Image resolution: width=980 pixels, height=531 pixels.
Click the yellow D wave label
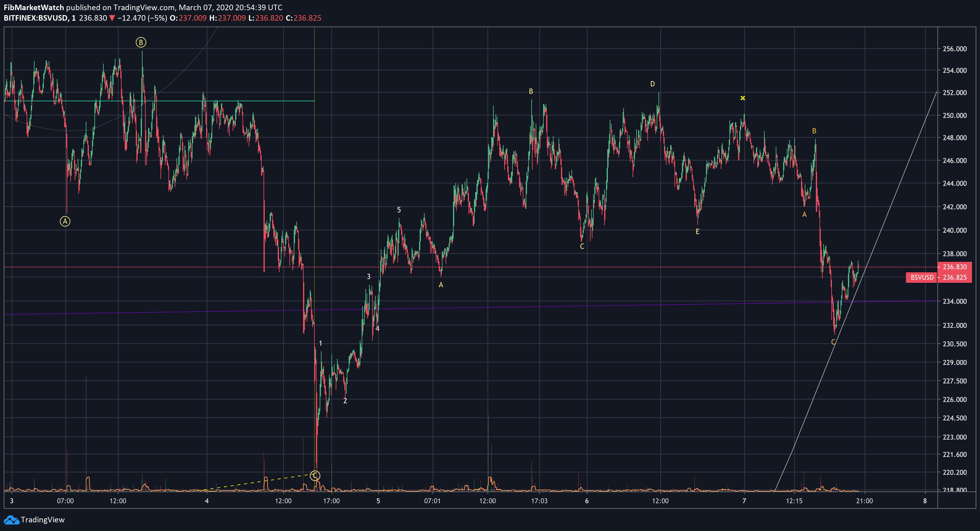tap(652, 84)
